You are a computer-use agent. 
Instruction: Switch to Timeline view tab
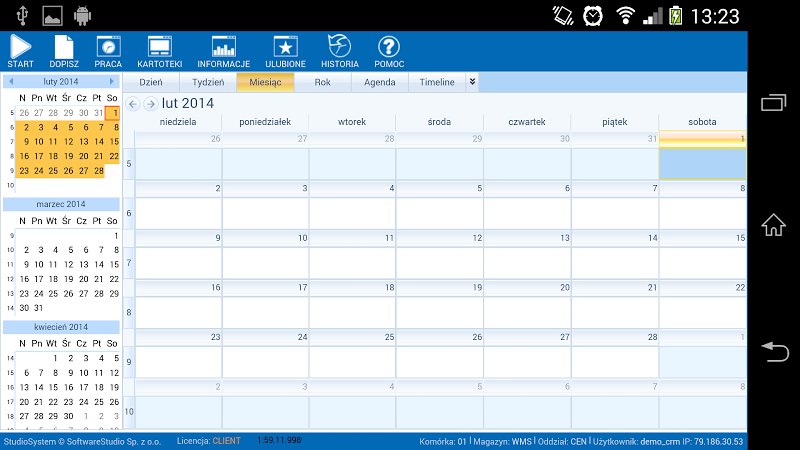[x=437, y=82]
